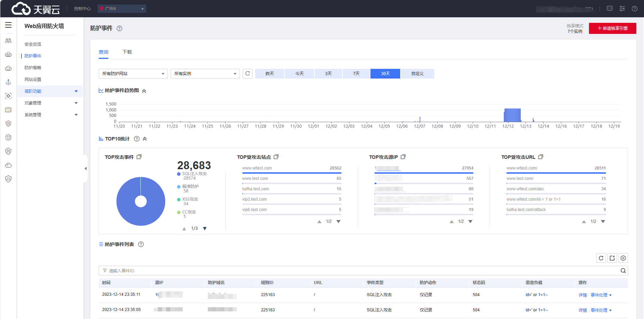Open the messages icon in top bar
Image resolution: width=644 pixels, height=319 pixels.
(610, 9)
